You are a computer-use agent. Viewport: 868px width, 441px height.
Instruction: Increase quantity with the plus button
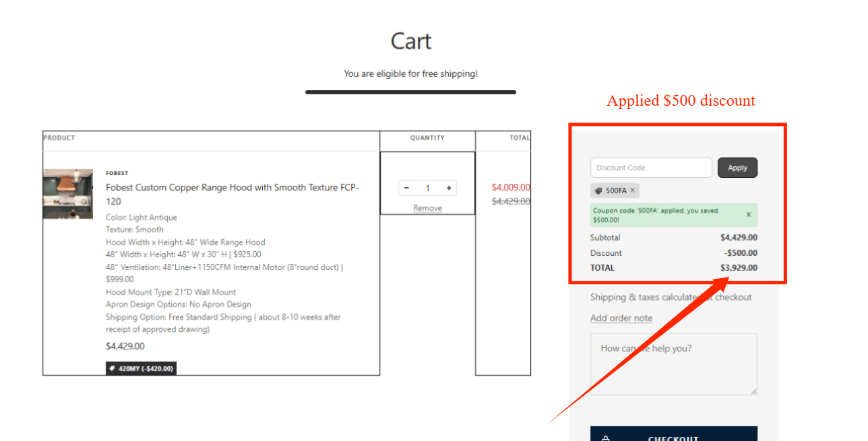click(x=449, y=189)
